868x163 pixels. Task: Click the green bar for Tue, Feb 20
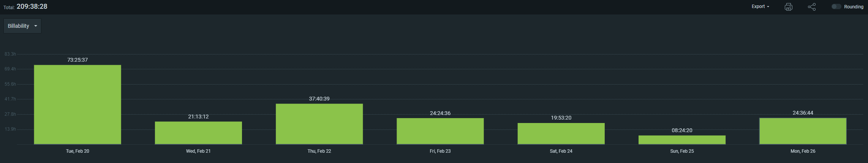pos(77,104)
